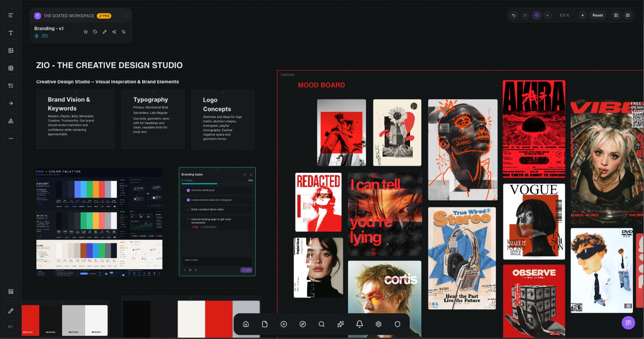This screenshot has height=339, width=644.
Task: Select the color palettes image
Action: [99, 223]
